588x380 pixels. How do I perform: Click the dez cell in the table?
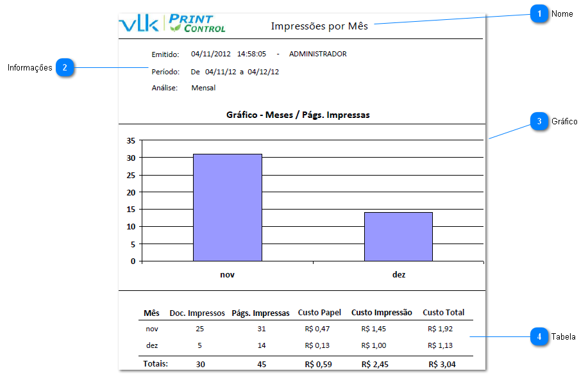(x=152, y=345)
